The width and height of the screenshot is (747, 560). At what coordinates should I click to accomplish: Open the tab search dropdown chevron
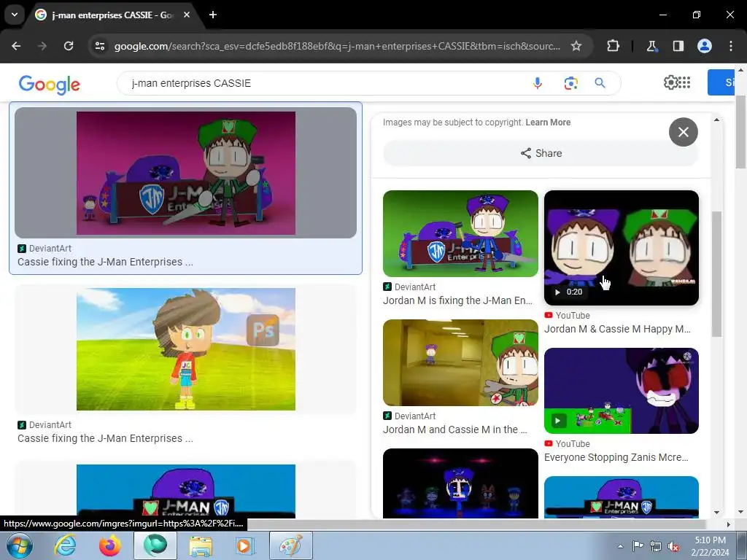15,15
